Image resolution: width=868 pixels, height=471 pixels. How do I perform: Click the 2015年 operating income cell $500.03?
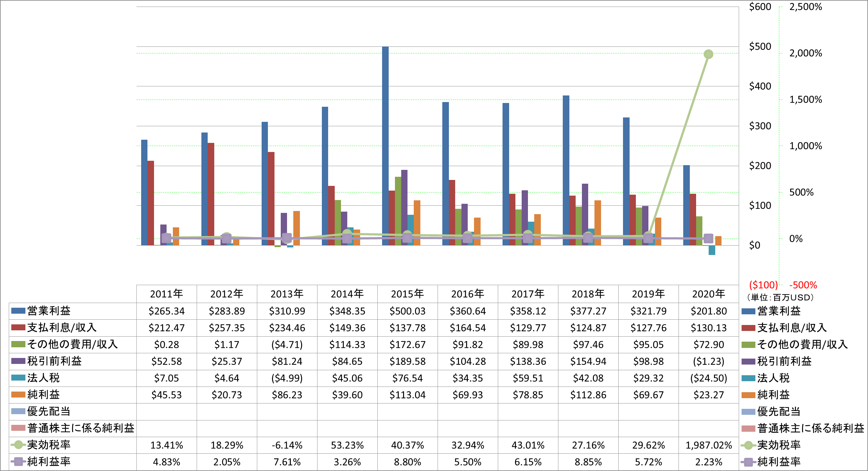(x=407, y=311)
